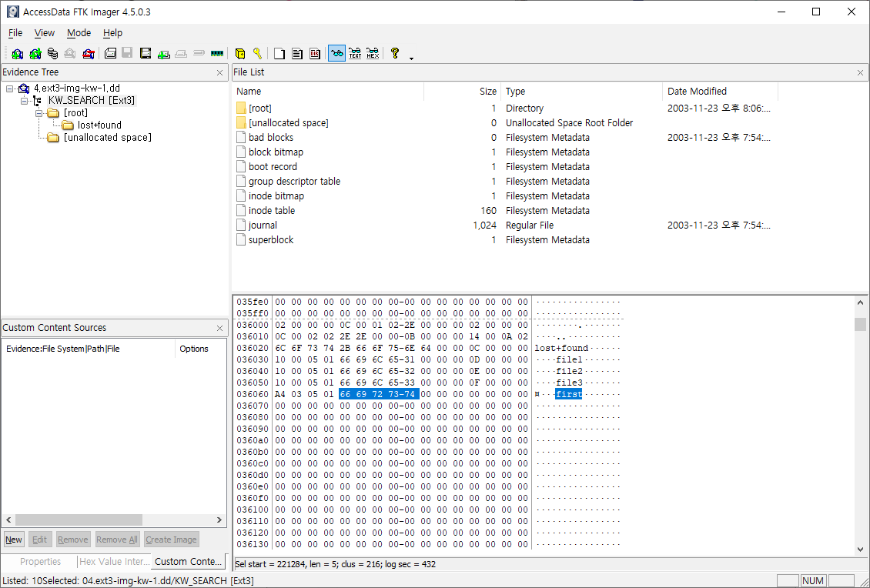This screenshot has width=870, height=588.
Task: Sort file list by Name column
Action: (x=329, y=92)
